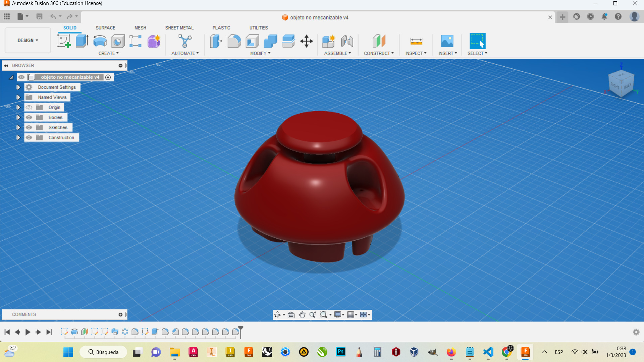Show the hidden Origin folder
644x362 pixels.
point(29,107)
